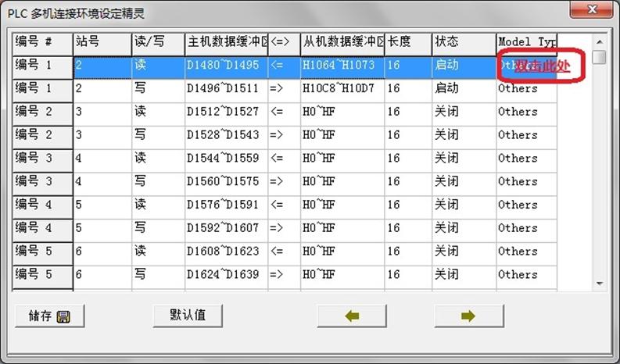Go to next page with right arrow button
Viewport: 620px width, 364px height.
coord(469,316)
